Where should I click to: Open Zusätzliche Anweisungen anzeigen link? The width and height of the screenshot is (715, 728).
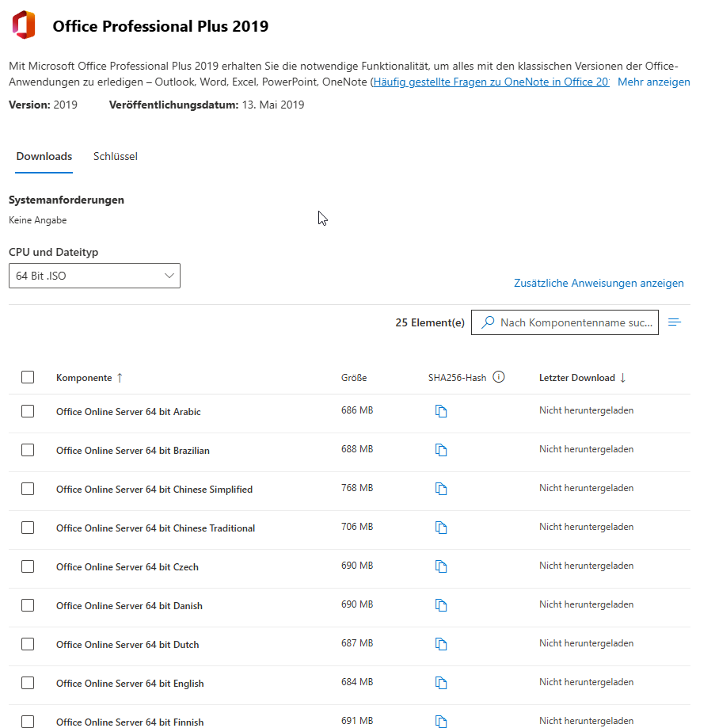pyautogui.click(x=599, y=283)
